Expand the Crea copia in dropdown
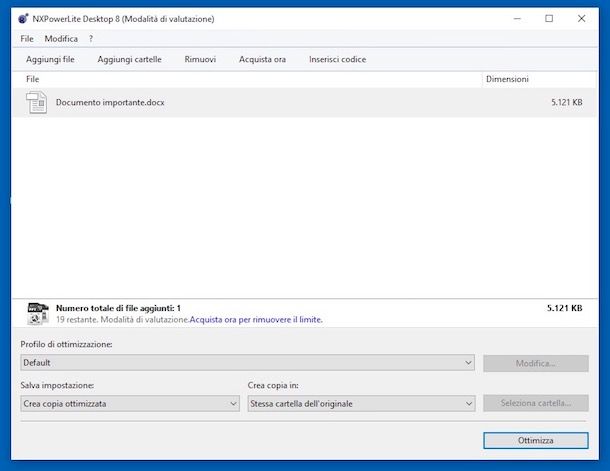The height and width of the screenshot is (471, 610). tap(361, 403)
